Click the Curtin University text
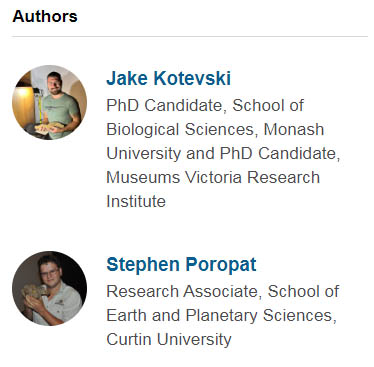This screenshot has width=374, height=367. [169, 340]
